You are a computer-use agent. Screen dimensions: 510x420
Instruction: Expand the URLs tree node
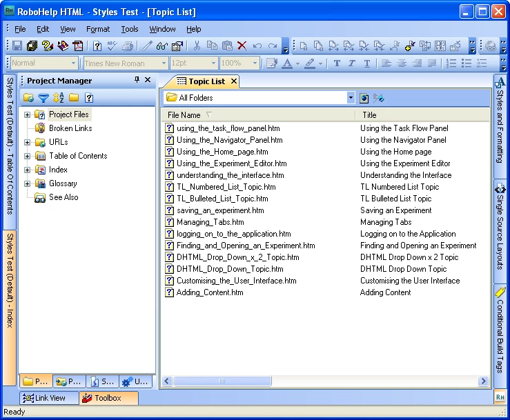[x=28, y=142]
